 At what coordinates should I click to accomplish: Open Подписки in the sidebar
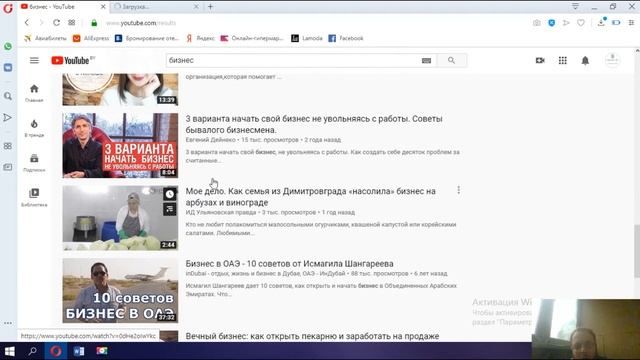click(x=34, y=162)
